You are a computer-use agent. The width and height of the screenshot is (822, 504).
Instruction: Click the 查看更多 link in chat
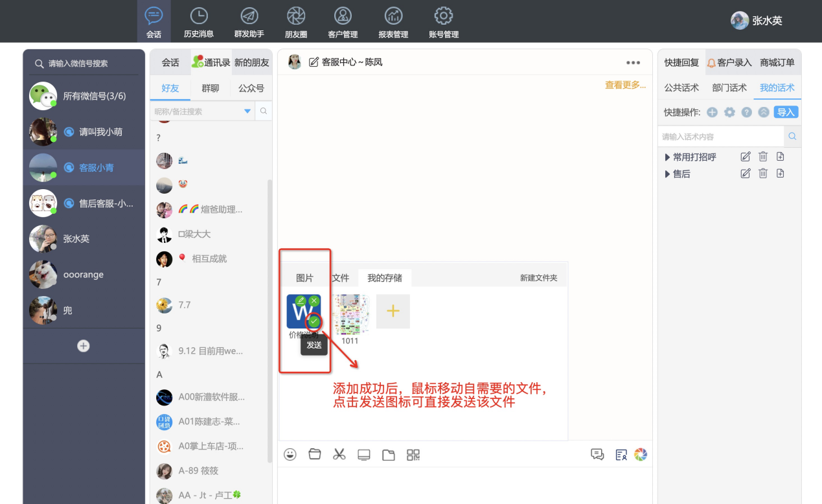pos(625,85)
